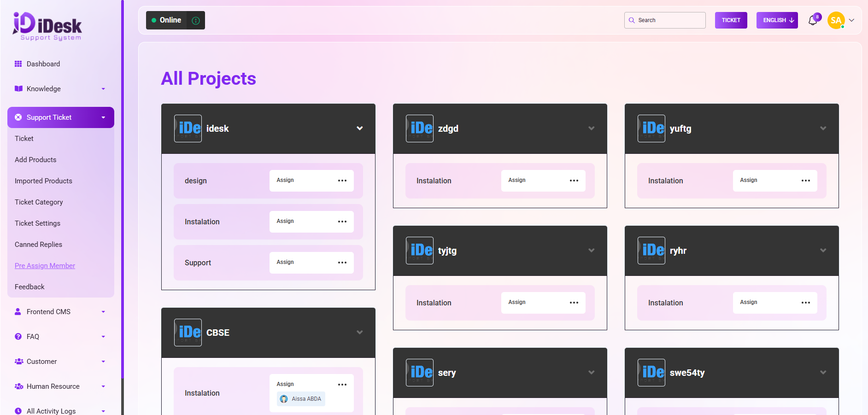Open three-dot menu for Support category
The width and height of the screenshot is (868, 415).
[342, 263]
